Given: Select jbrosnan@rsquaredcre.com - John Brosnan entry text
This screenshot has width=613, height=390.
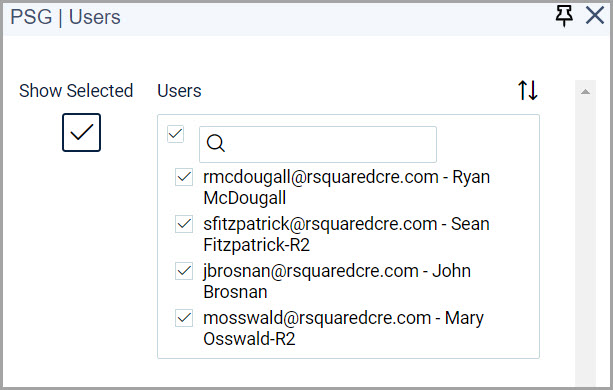Looking at the screenshot, I should click(337, 281).
